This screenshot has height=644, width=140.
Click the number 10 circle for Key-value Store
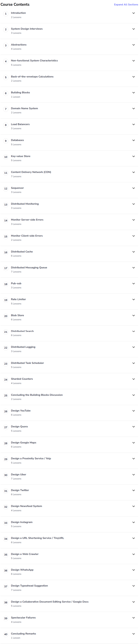coord(6,157)
